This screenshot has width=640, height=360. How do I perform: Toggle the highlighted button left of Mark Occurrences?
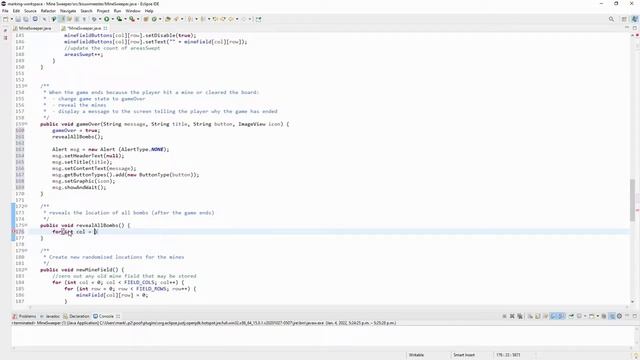coord(61,19)
